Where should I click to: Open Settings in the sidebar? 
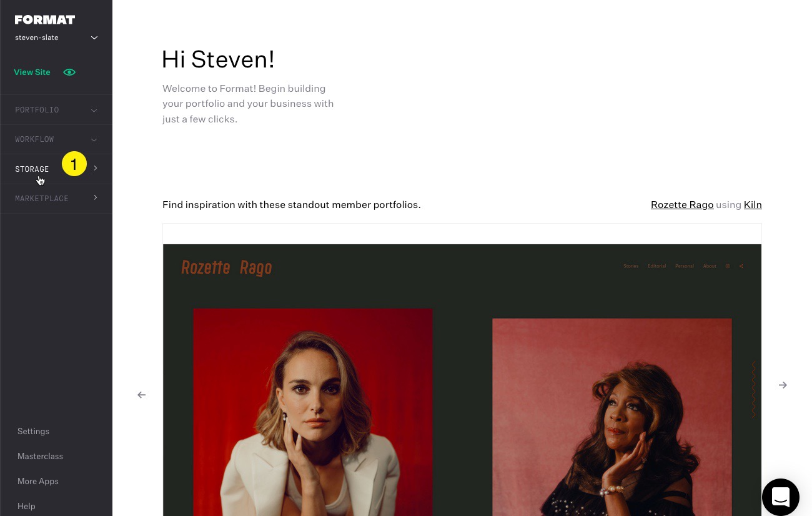33,431
